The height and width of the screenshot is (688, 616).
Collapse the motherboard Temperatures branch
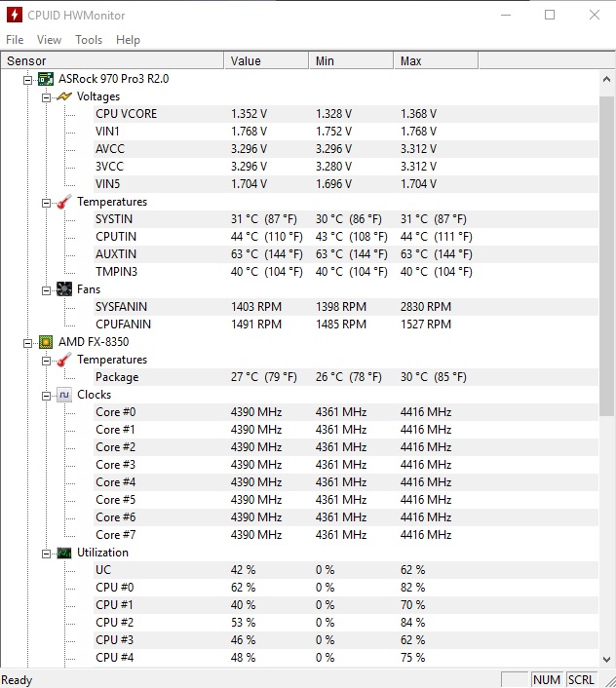(46, 203)
